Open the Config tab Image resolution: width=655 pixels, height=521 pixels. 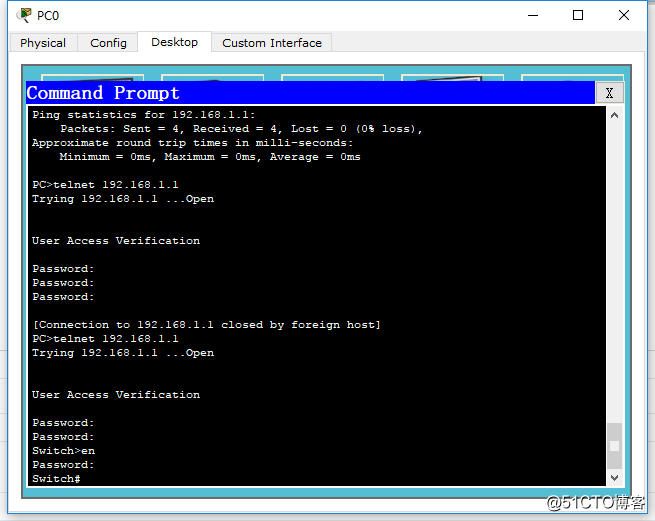pos(108,43)
